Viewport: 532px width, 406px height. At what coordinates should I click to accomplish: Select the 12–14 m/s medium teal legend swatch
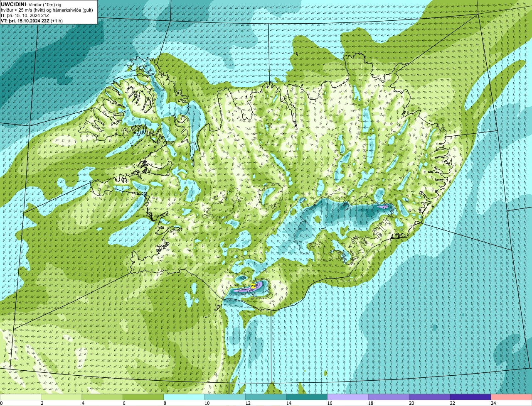266,397
